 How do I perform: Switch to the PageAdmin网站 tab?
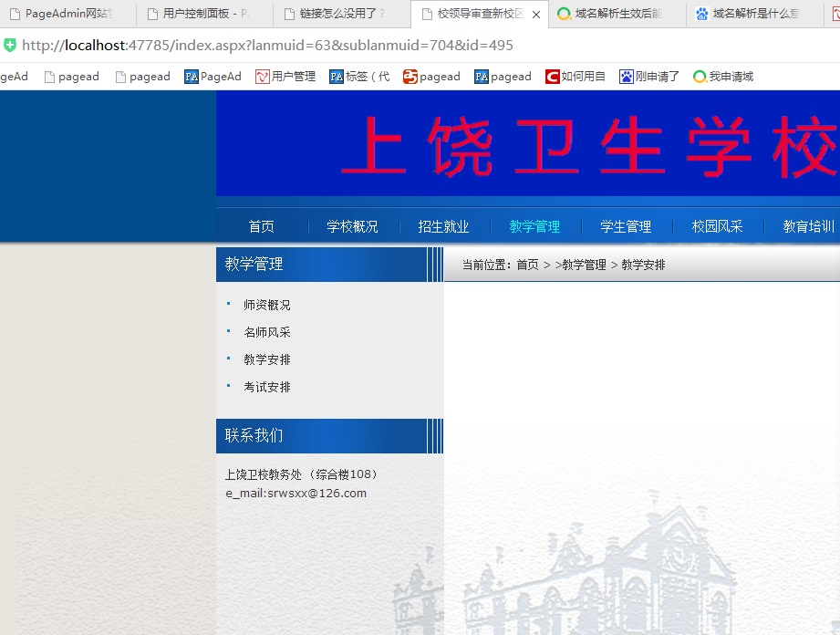pos(68,14)
